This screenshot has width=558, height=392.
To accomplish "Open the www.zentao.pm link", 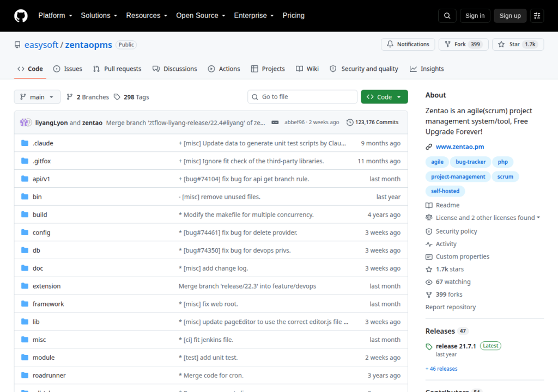I will coord(460,146).
